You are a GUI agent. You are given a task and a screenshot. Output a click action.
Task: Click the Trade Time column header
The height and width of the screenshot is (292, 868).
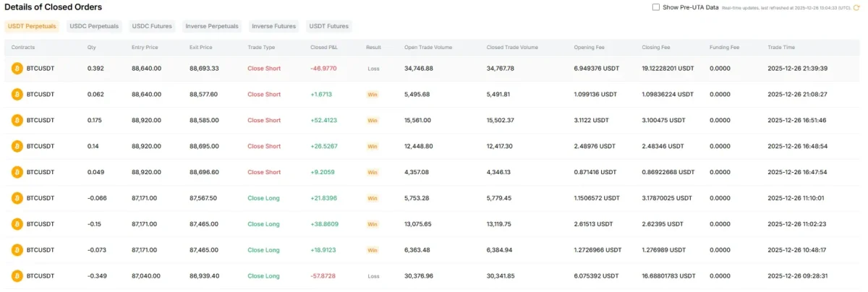coord(781,48)
